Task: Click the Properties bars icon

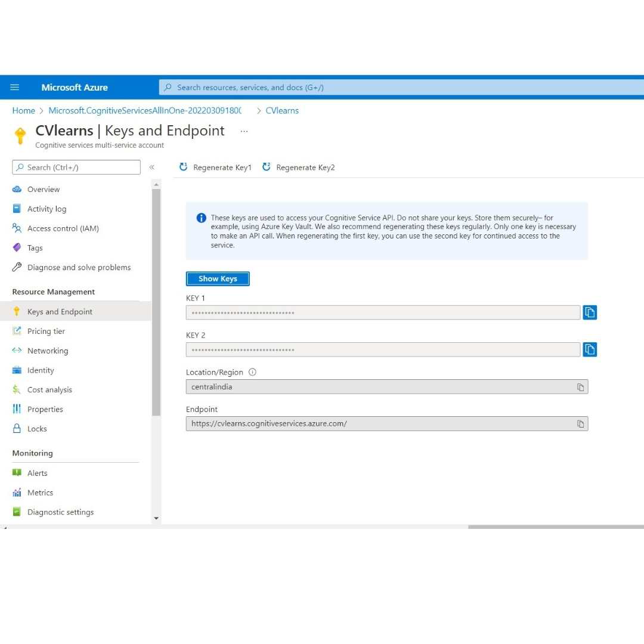Action: point(17,408)
